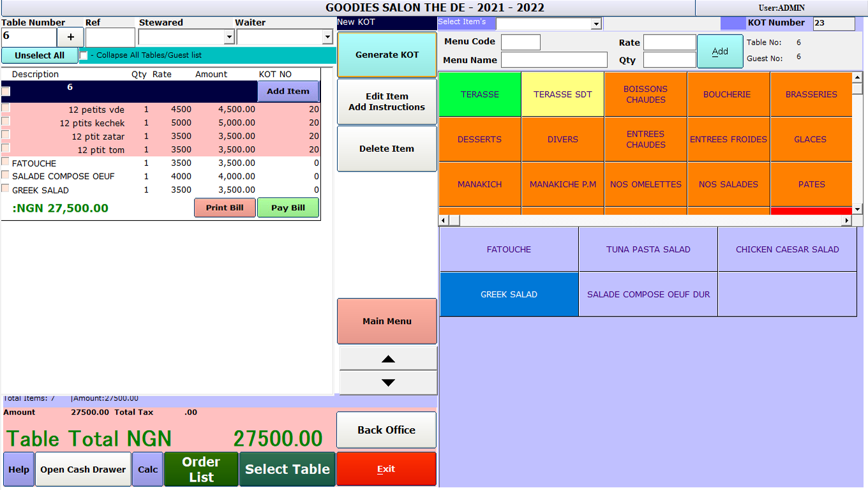This screenshot has width=868, height=490.
Task: Go to Main Menu
Action: 387,321
